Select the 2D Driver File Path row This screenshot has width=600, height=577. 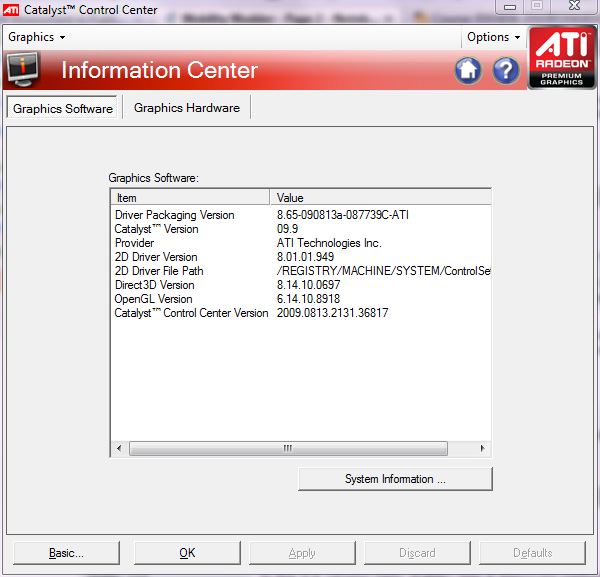click(x=301, y=271)
